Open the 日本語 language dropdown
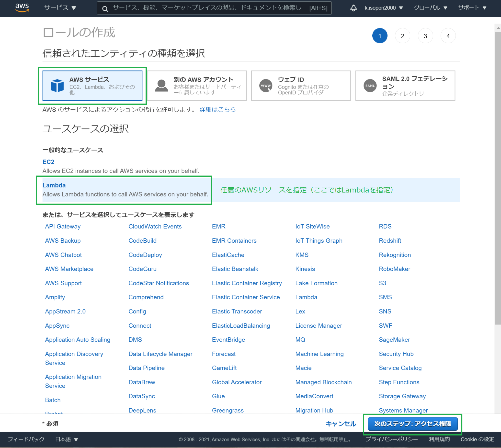The height and width of the screenshot is (448, 501). coord(66,439)
